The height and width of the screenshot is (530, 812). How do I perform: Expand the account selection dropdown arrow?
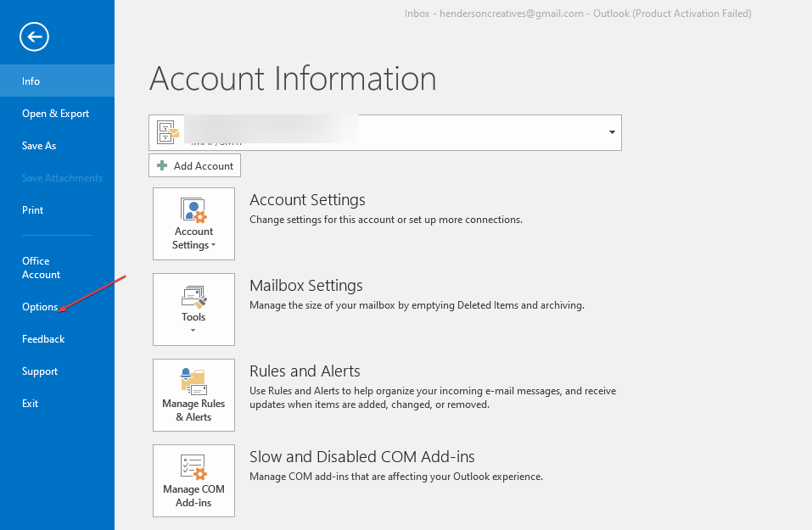pyautogui.click(x=612, y=132)
